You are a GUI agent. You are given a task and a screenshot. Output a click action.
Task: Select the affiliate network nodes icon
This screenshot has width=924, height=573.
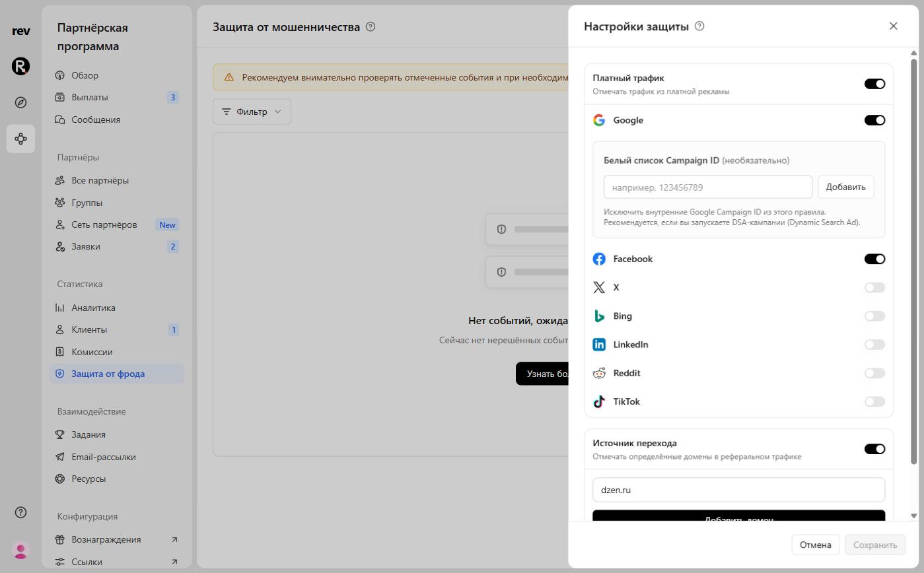(x=20, y=139)
